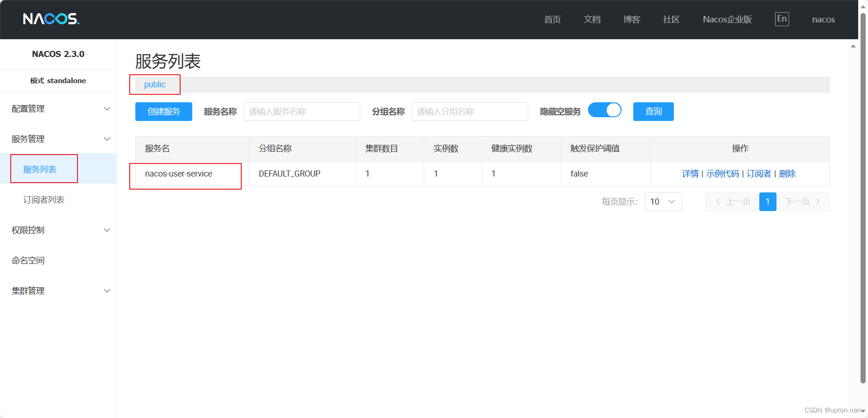Click the 查询 button
Screen dimensions: 868x418
653,112
